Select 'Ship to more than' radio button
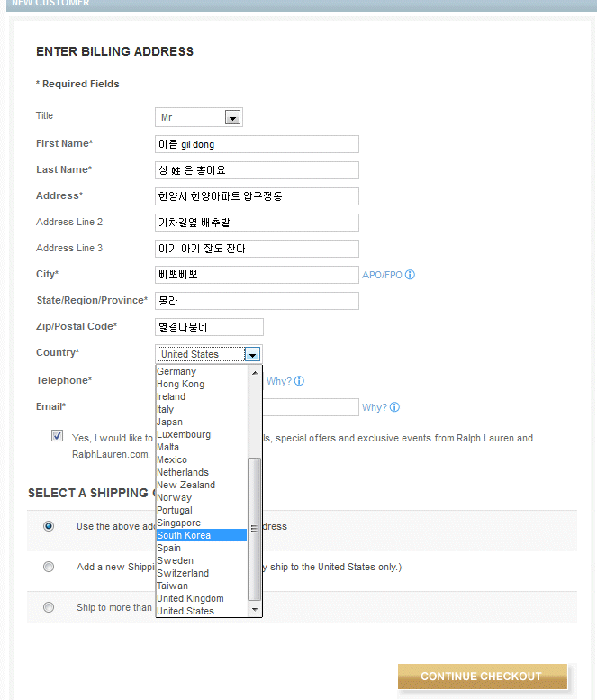The height and width of the screenshot is (700, 597). click(49, 607)
